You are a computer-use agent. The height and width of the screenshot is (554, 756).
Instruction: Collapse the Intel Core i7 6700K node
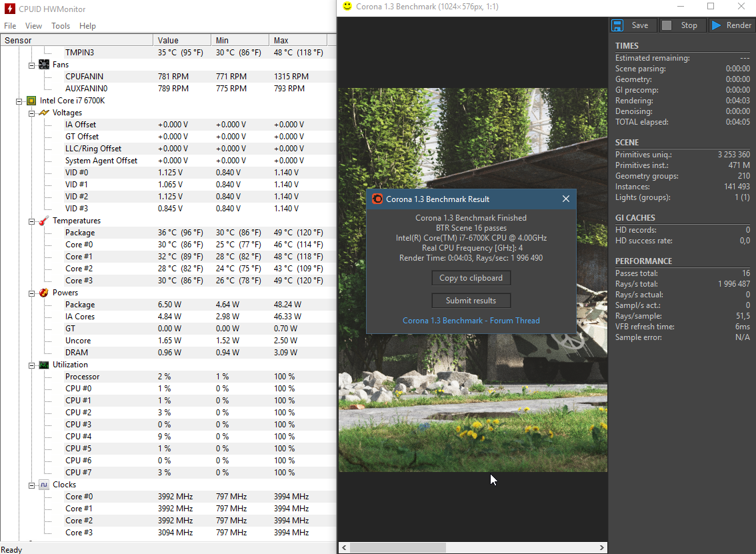(19, 101)
